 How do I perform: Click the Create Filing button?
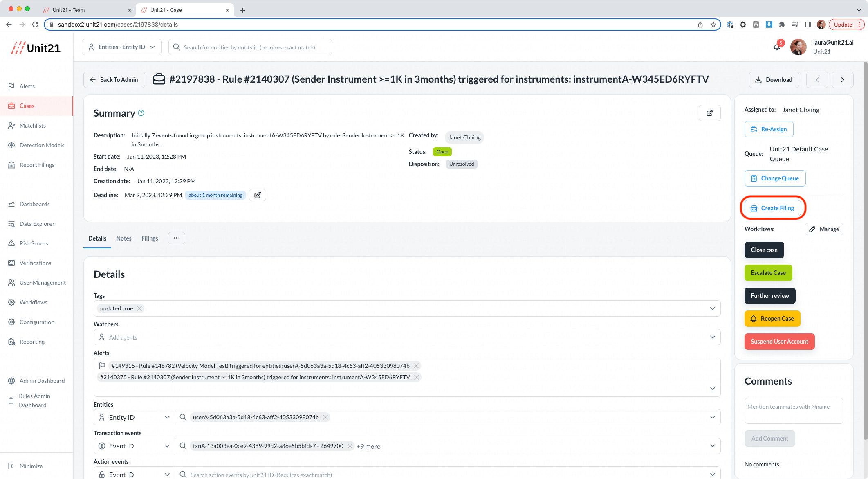coord(772,208)
